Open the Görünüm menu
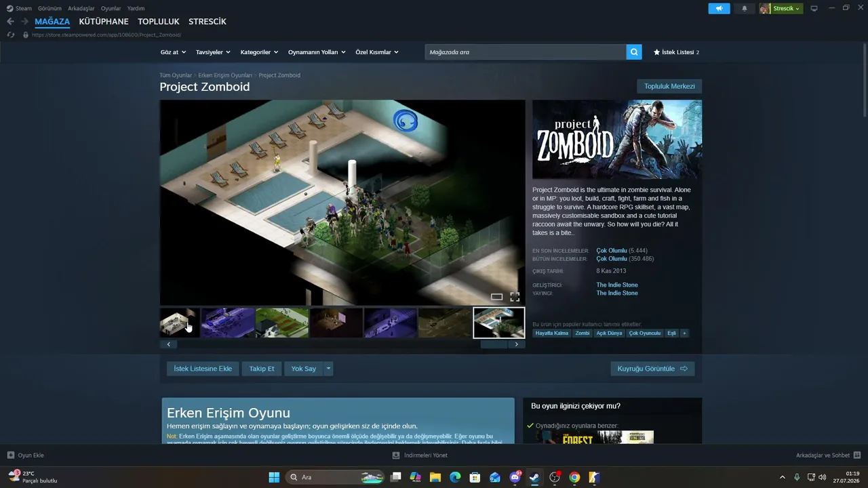 [x=50, y=9]
